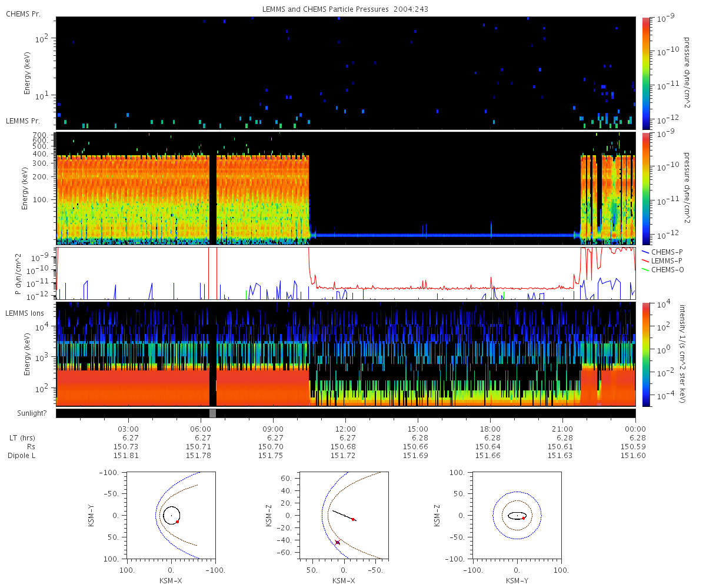Click the LEMMS-P red legend entry
Screen dimensions: 706x588
pyautogui.click(x=661, y=260)
